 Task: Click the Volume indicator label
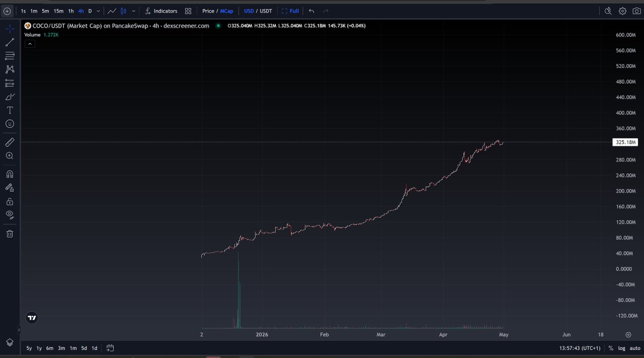click(33, 34)
